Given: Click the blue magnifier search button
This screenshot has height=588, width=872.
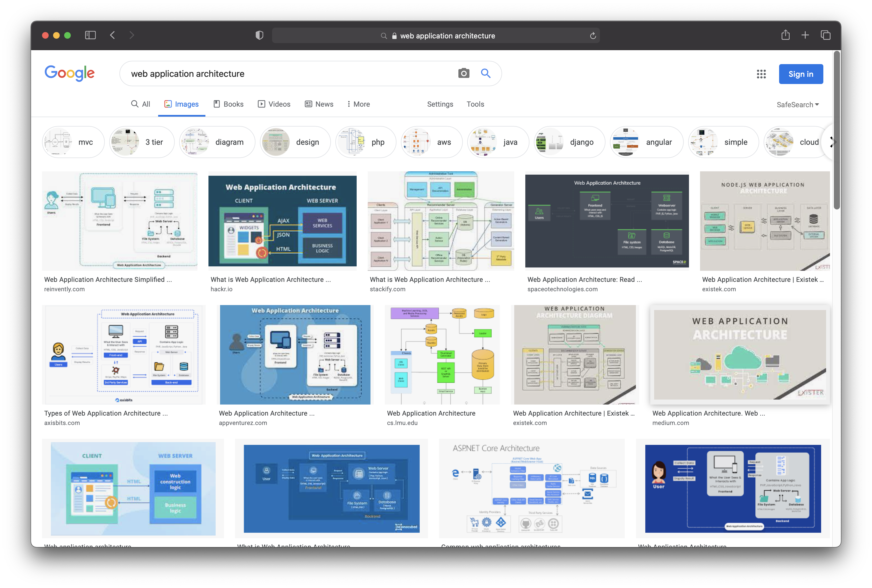Looking at the screenshot, I should [x=485, y=73].
